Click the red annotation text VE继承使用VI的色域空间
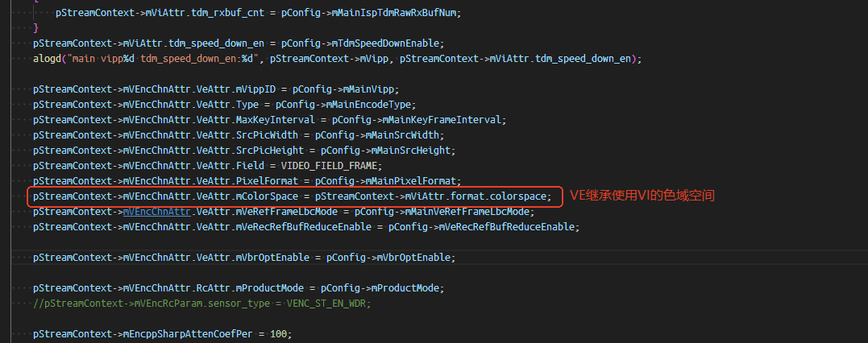Viewport: 868px width, 343px height. pyautogui.click(x=642, y=196)
